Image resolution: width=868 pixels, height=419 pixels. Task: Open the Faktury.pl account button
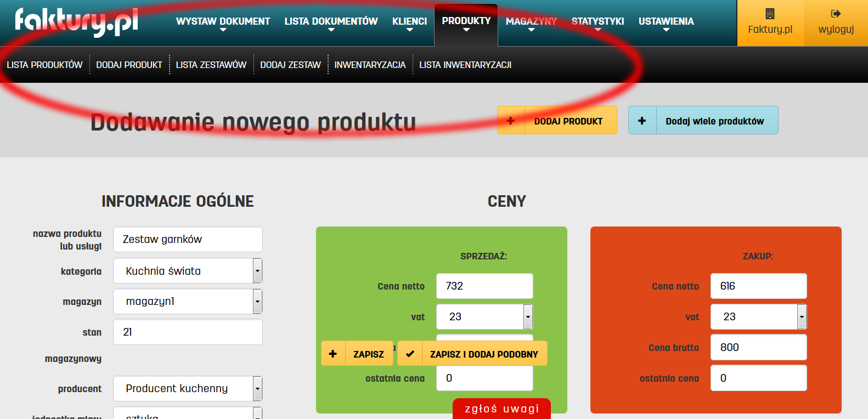tap(770, 23)
